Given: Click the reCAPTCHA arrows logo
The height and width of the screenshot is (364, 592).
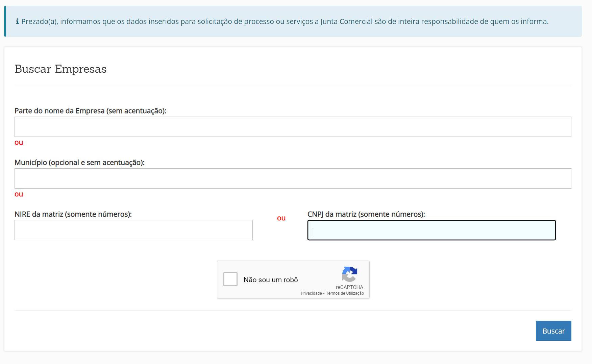Looking at the screenshot, I should click(x=349, y=274).
